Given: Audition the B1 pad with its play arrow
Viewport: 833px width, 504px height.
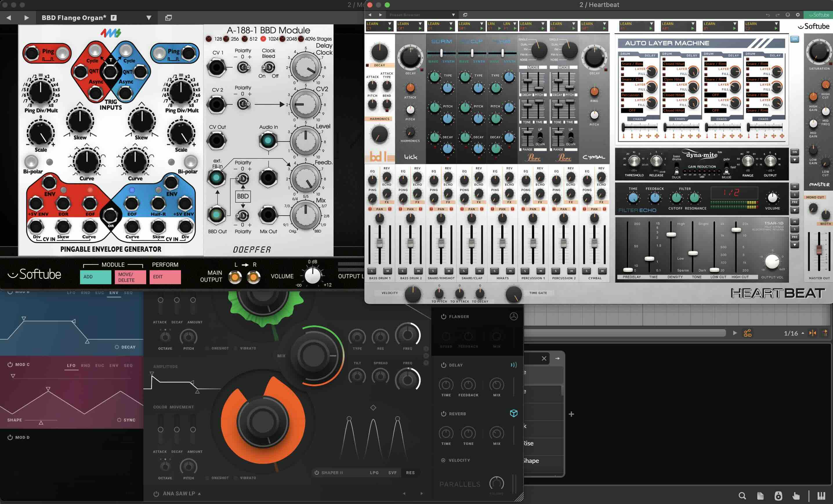Looking at the screenshot, I should [735, 28].
